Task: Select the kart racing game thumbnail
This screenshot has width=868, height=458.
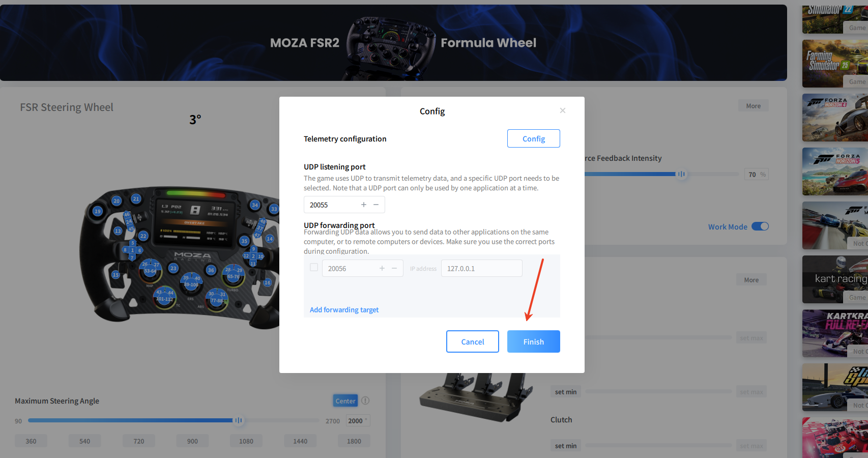Action: [835, 279]
